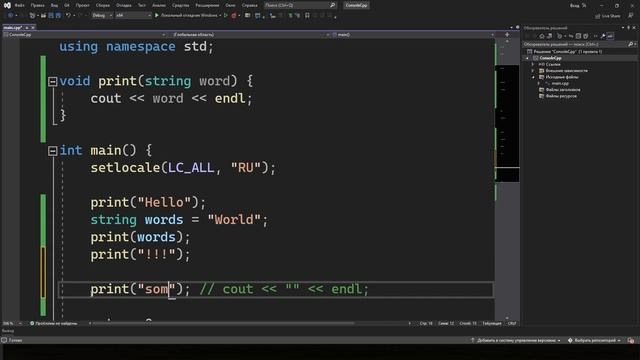Select the Файлы заголовков folder

tap(562, 90)
